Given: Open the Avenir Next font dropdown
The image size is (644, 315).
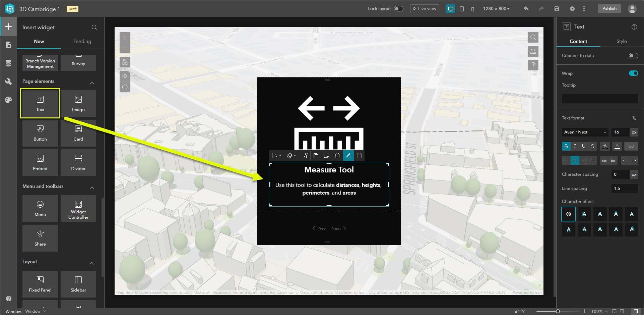Looking at the screenshot, I should 584,132.
